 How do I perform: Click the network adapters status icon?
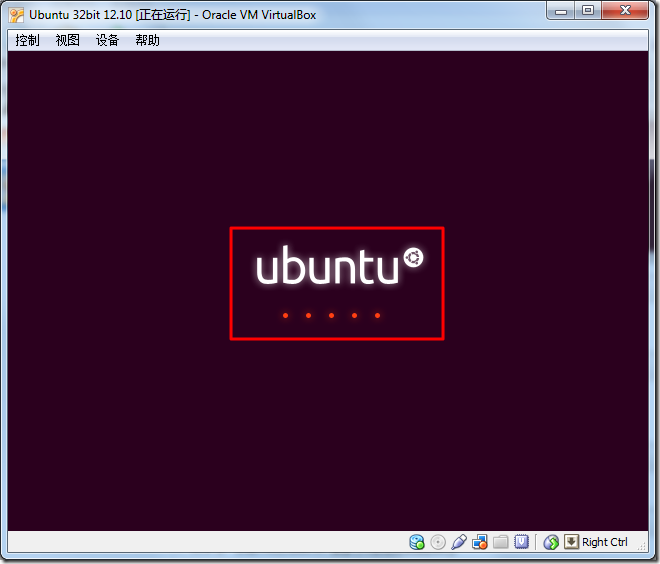pyautogui.click(x=480, y=542)
